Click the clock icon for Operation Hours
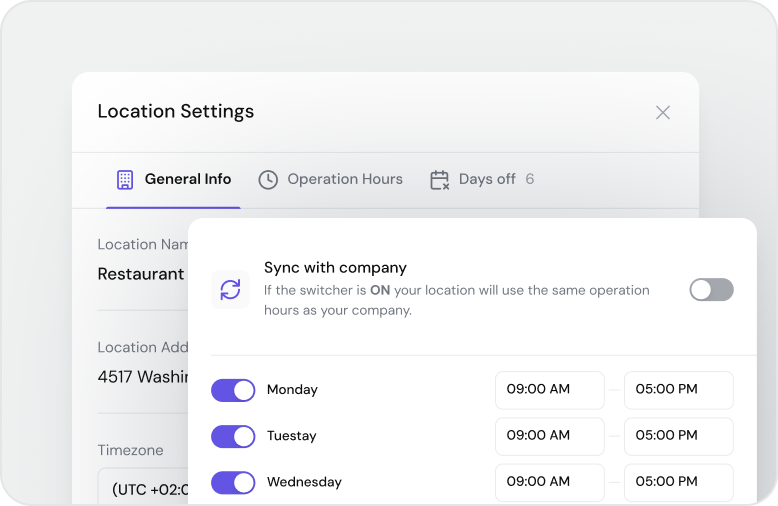778x506 pixels. pyautogui.click(x=268, y=180)
